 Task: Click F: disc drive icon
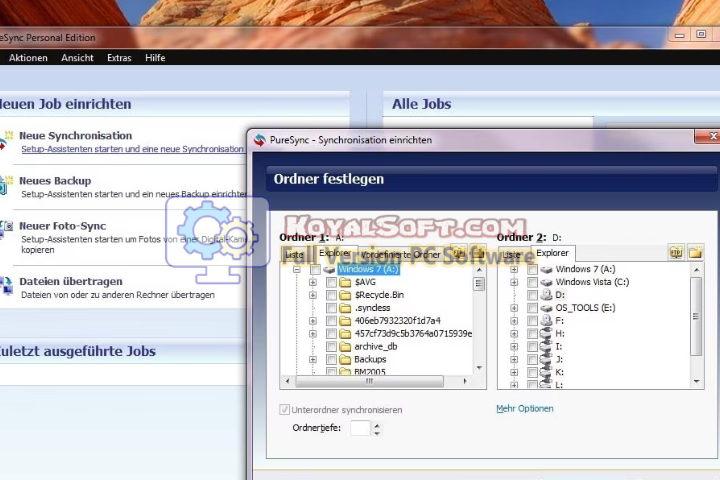[x=546, y=320]
